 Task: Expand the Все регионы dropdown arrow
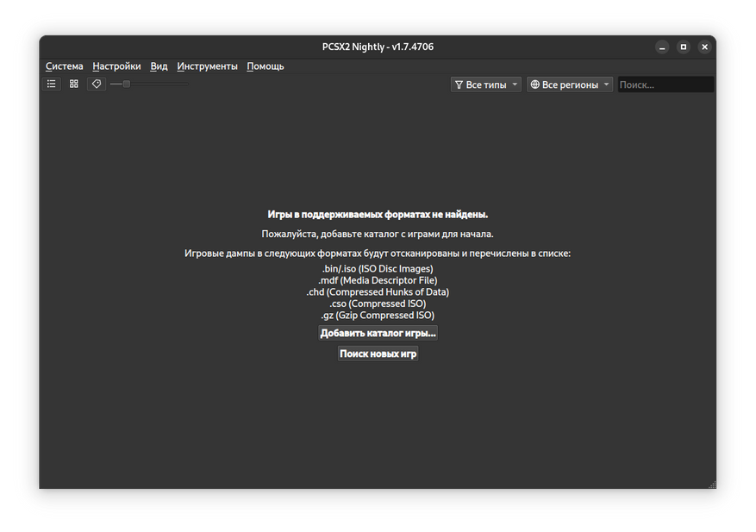point(607,84)
